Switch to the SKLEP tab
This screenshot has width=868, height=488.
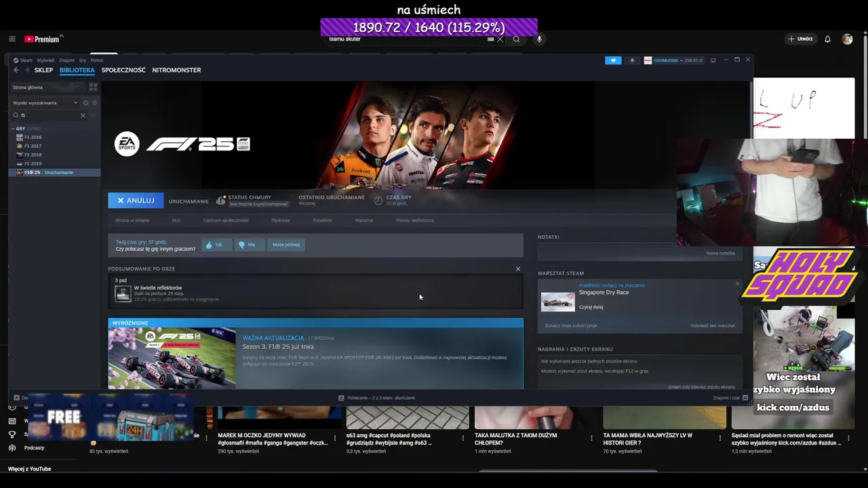coord(43,70)
